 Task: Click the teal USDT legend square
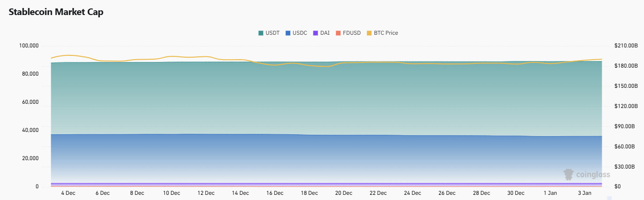click(261, 33)
